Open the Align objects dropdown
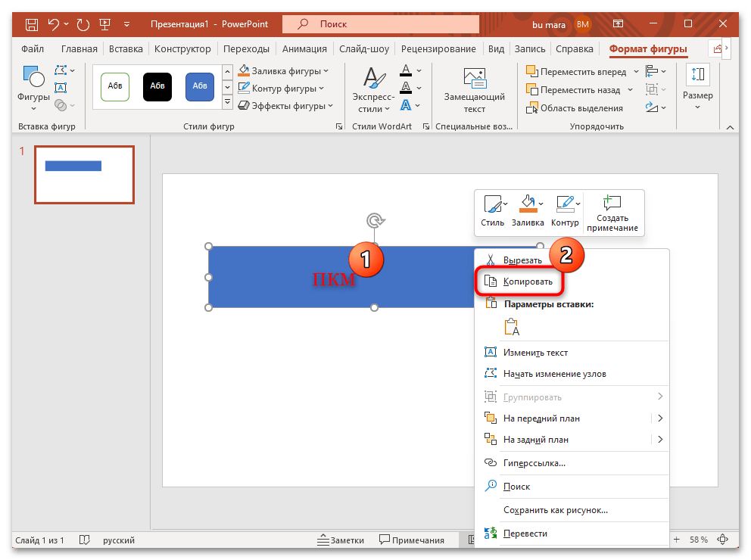751x560 pixels. point(655,71)
